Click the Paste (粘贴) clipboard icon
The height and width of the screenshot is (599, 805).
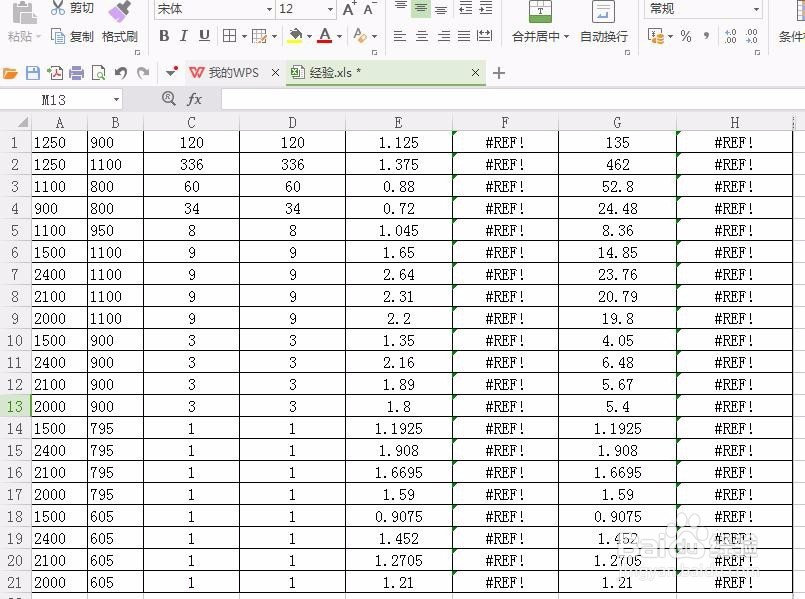[24, 13]
